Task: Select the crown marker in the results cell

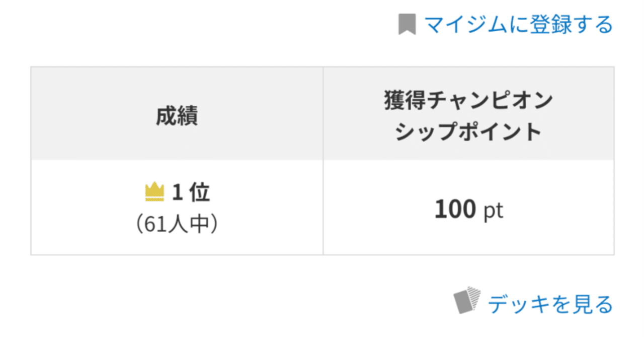Action: tap(153, 190)
